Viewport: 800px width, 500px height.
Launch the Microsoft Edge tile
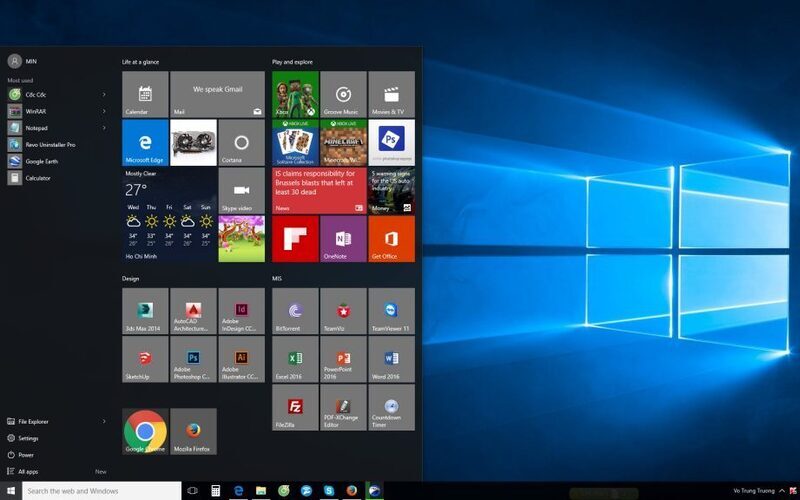[x=145, y=142]
